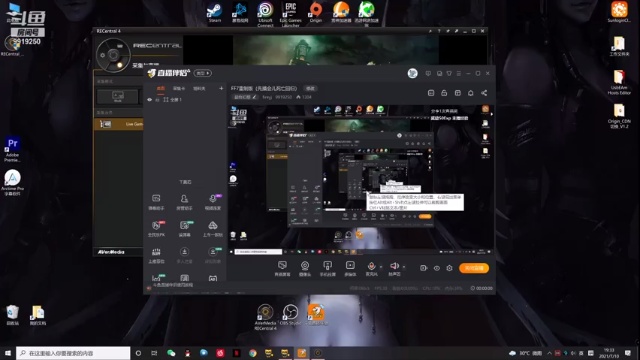Expand the pill-shaped mode dropdown beside the logo
This screenshot has width=640, height=360.
pos(202,73)
